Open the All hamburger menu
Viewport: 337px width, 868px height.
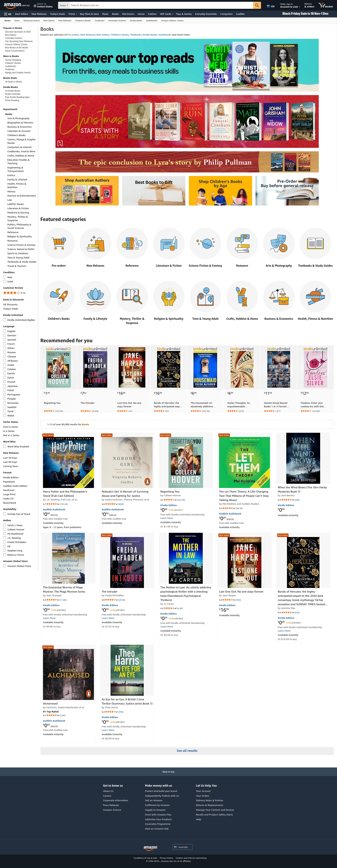(x=8, y=14)
